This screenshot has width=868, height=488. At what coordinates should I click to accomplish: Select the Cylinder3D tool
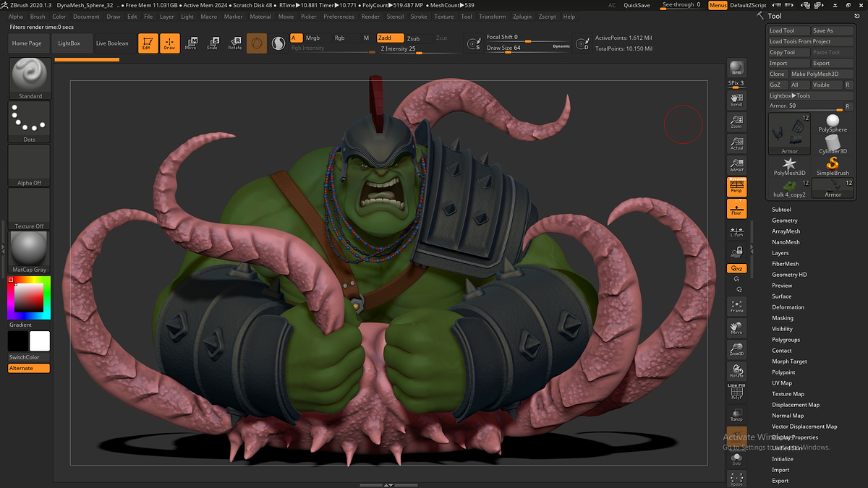833,145
